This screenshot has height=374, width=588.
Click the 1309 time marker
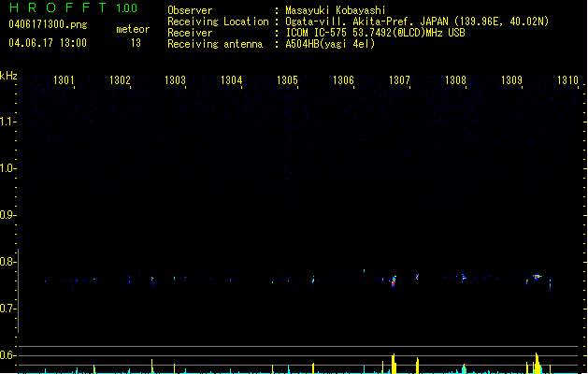click(x=511, y=80)
